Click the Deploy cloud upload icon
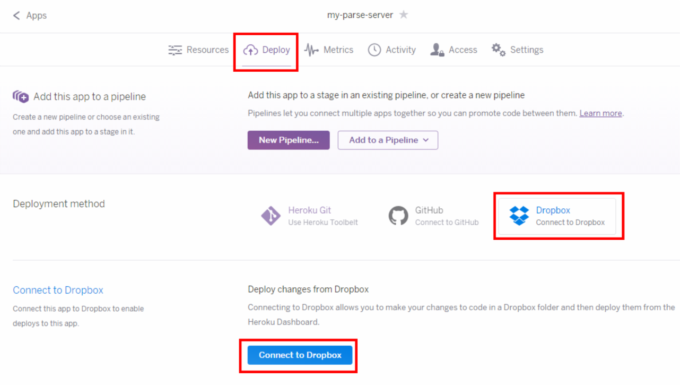This screenshot has height=385, width=680. 250,50
